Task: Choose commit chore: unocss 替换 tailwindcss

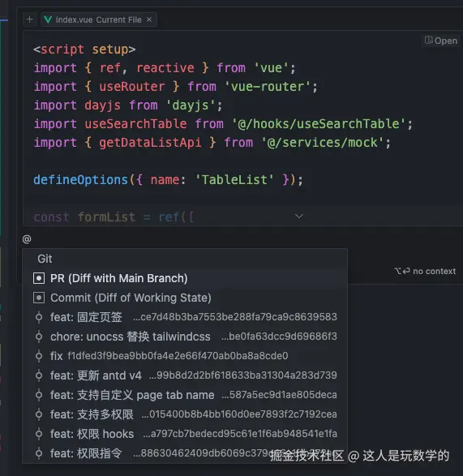Action: pyautogui.click(x=185, y=337)
